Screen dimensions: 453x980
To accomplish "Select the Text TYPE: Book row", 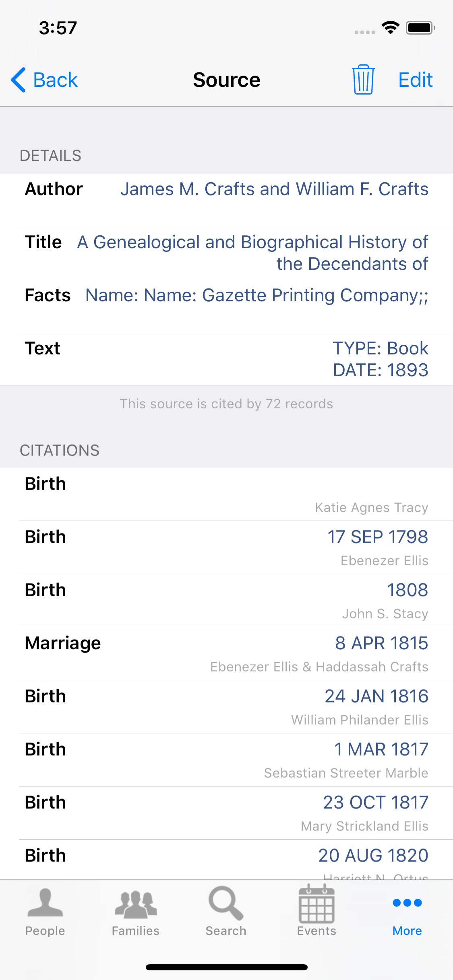I will pos(226,359).
